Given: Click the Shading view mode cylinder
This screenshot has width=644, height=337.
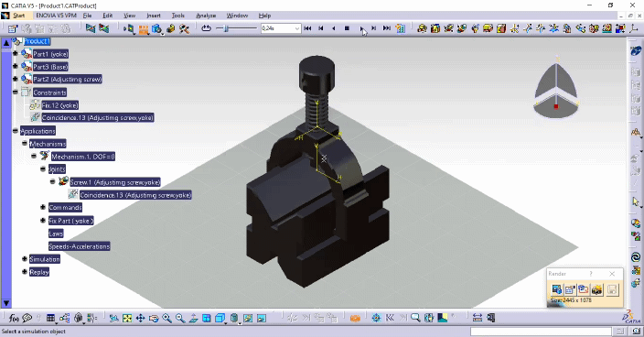Looking at the screenshot, I should [x=234, y=318].
